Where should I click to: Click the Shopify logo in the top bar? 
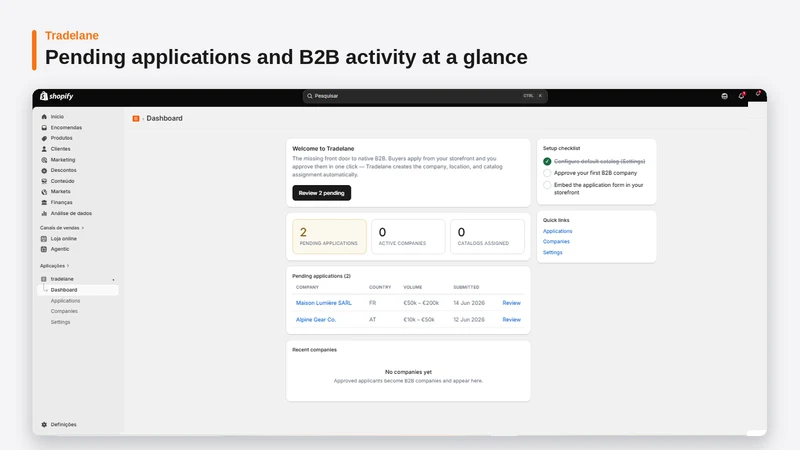[x=57, y=96]
